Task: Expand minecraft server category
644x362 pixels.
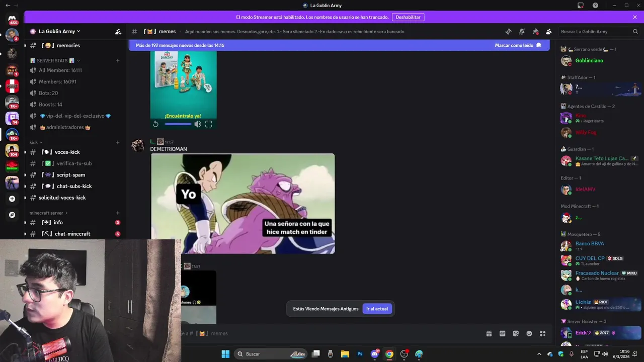Action: pos(49,213)
